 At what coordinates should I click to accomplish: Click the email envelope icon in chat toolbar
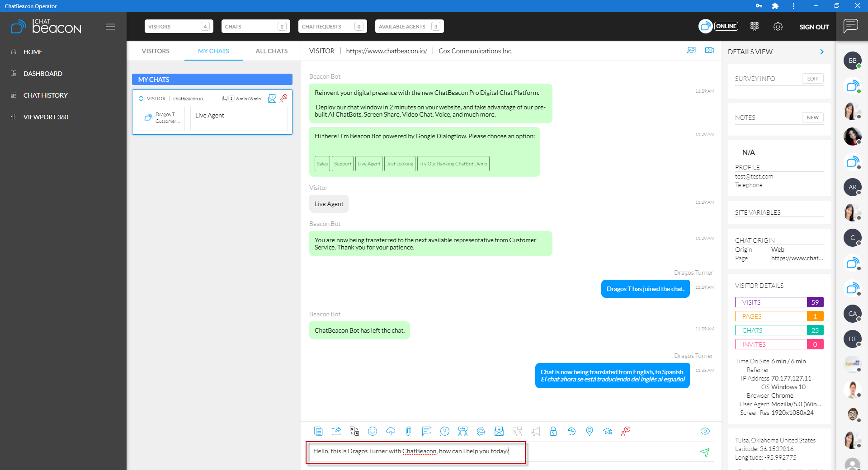coord(499,431)
